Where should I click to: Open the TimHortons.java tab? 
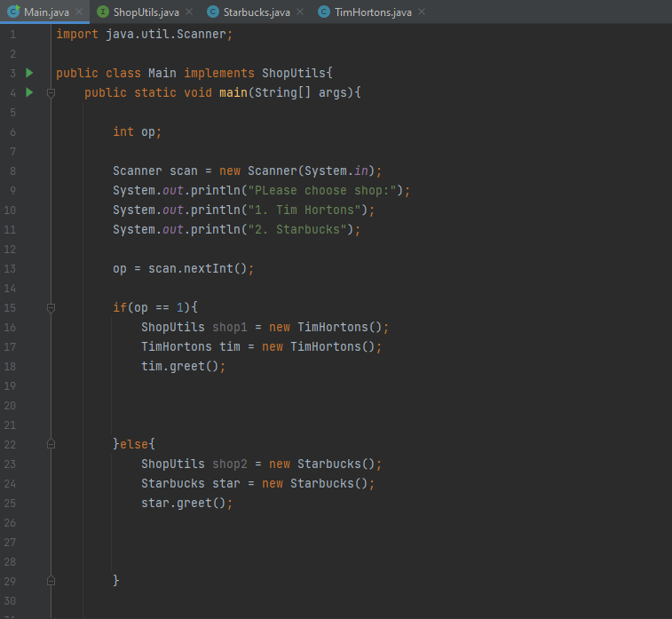coord(373,12)
